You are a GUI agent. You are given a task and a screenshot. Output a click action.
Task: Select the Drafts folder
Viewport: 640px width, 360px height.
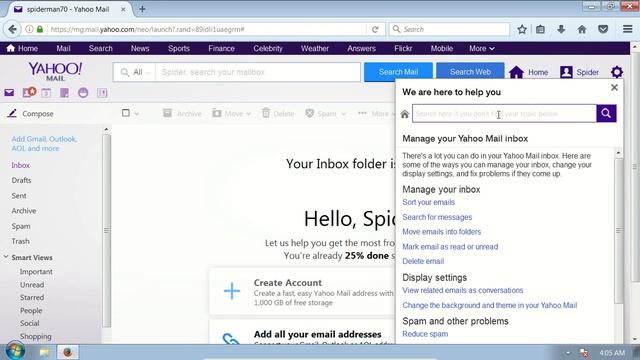21,180
